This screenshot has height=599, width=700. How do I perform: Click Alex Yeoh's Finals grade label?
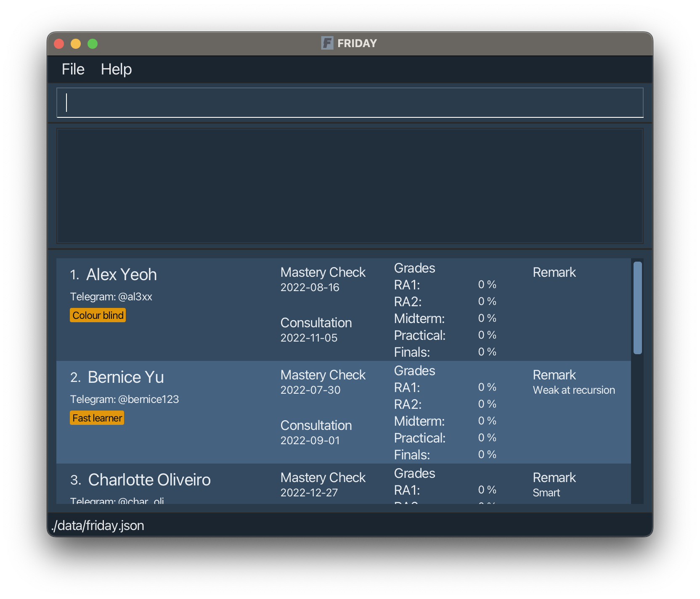tap(412, 352)
